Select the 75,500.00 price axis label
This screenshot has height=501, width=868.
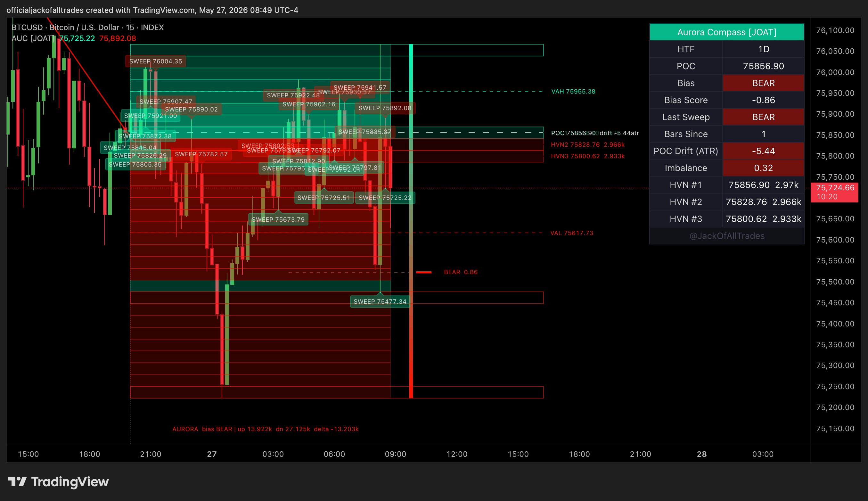pyautogui.click(x=835, y=282)
